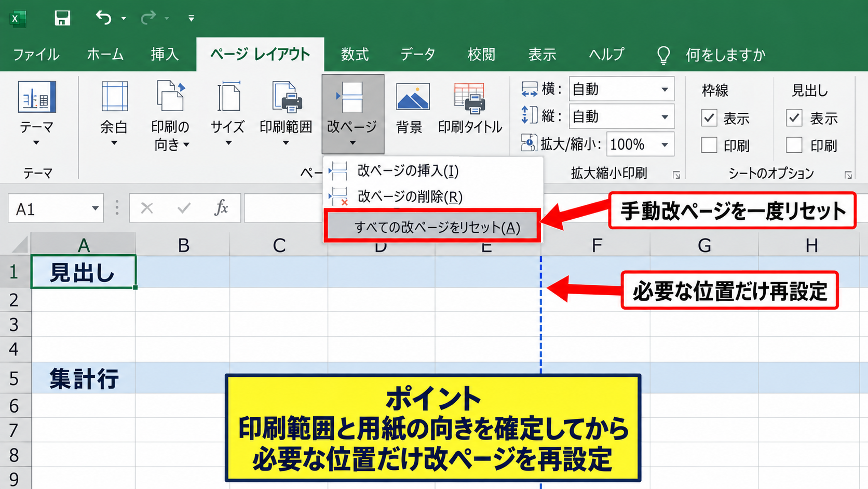868x489 pixels.
Task: Click the 横 width icon in scale group
Action: (x=529, y=89)
